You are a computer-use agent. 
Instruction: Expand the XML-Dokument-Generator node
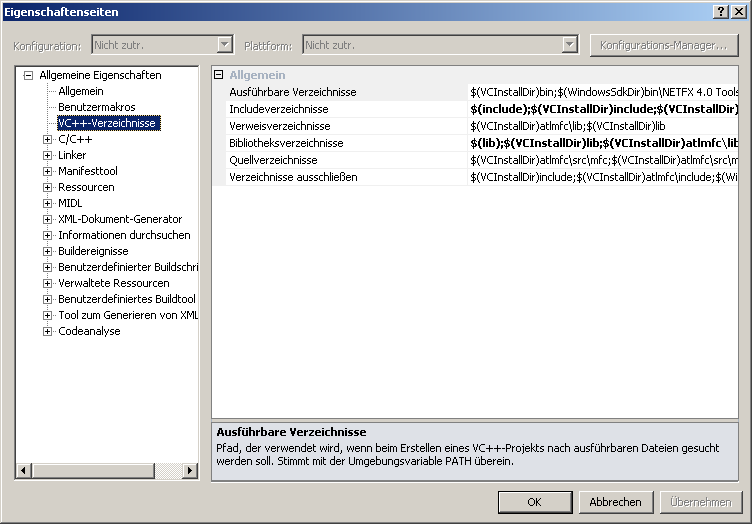click(47, 220)
